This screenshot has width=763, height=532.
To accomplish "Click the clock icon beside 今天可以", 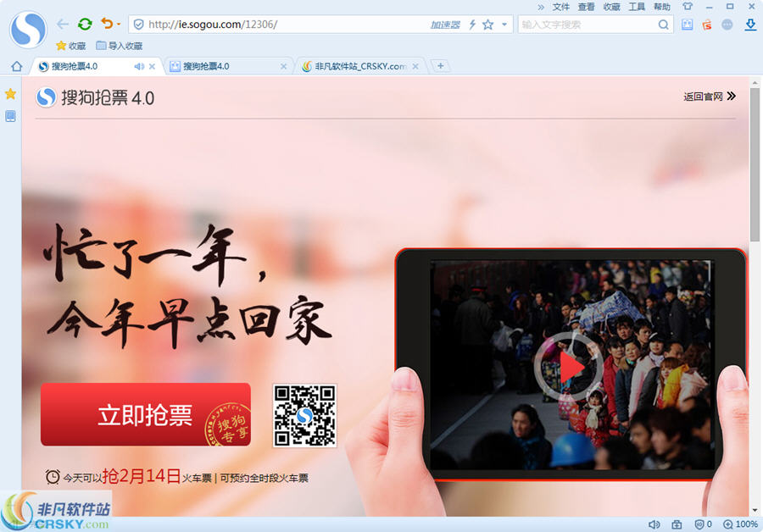I will (53, 477).
